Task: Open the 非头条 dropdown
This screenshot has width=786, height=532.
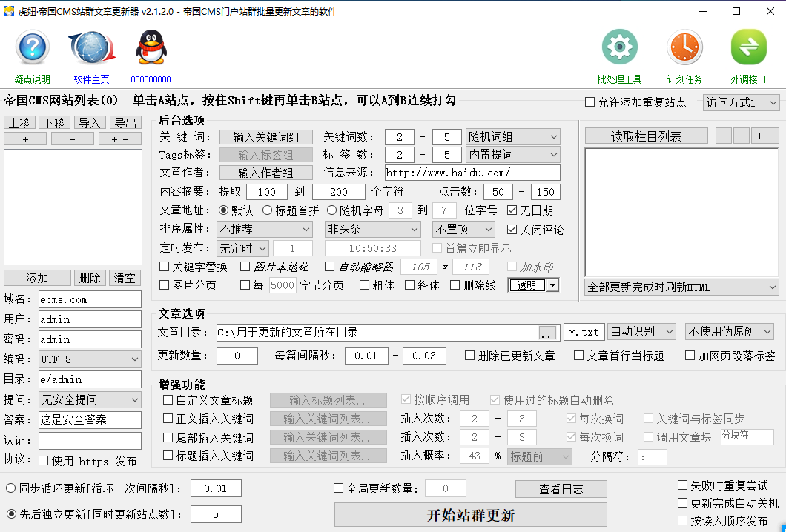Action: [372, 230]
